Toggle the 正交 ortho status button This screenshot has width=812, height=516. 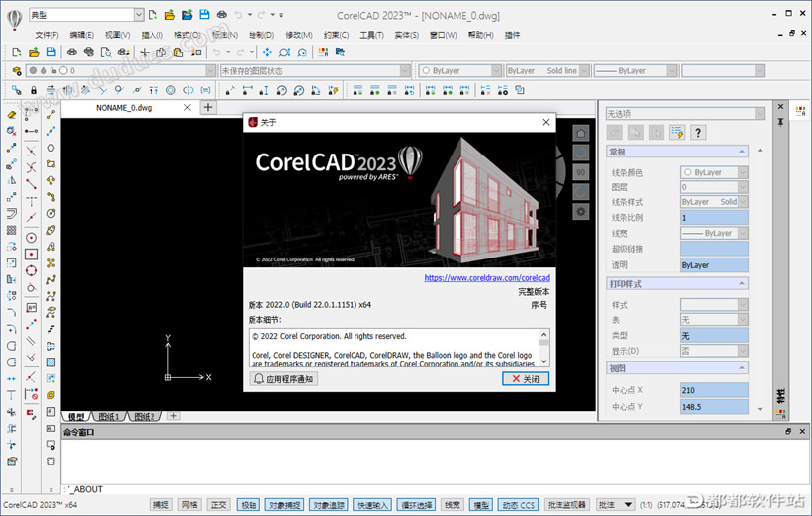[x=219, y=504]
